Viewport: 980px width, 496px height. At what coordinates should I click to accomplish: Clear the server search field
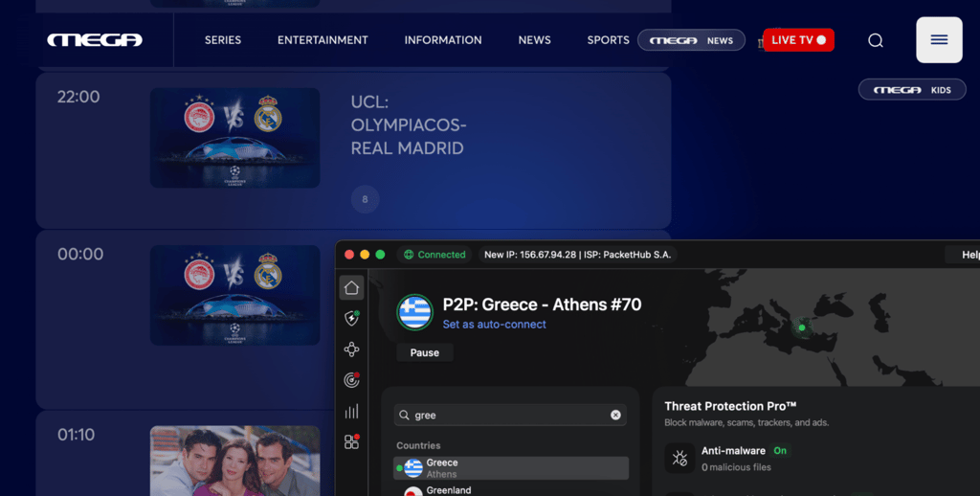[x=615, y=415]
